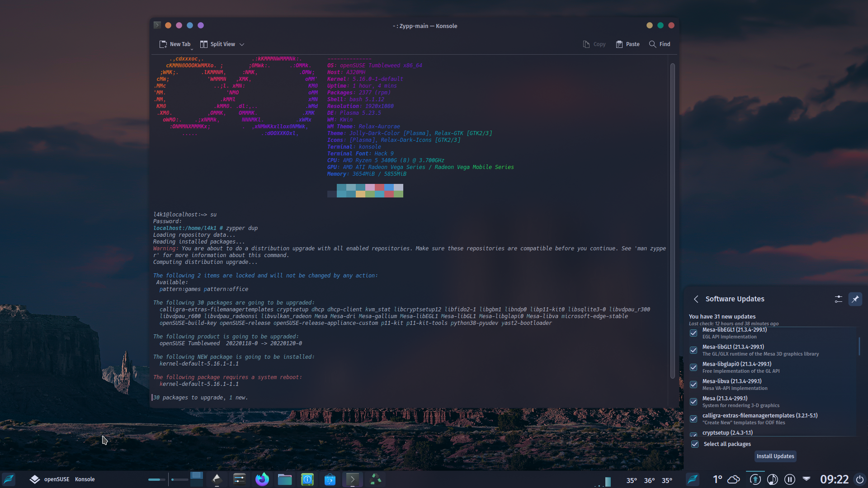Image resolution: width=868 pixels, height=488 pixels.
Task: Click the Paste clipboard icon in Konsole
Action: click(619, 44)
